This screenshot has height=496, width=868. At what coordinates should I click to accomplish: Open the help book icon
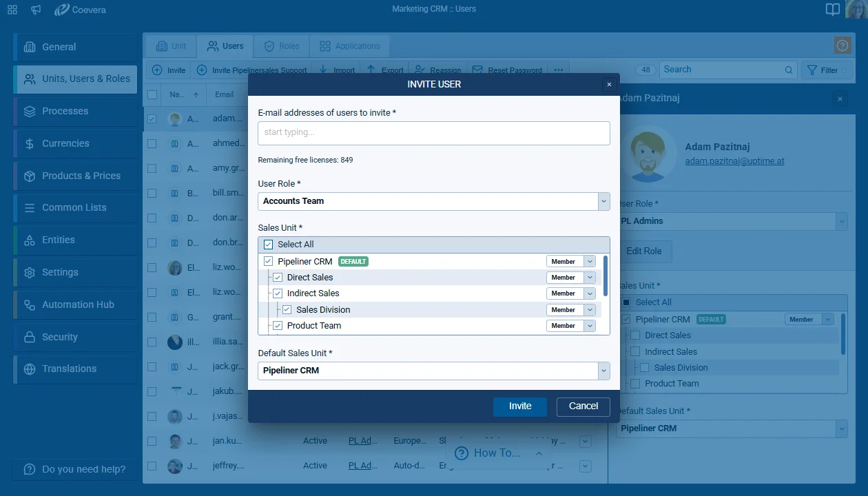pyautogui.click(x=833, y=10)
